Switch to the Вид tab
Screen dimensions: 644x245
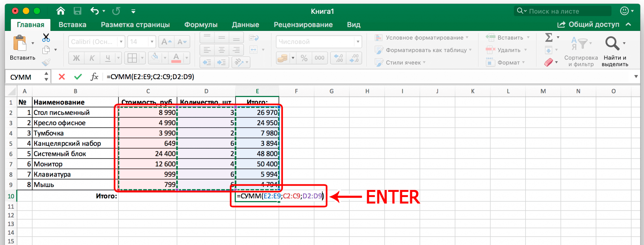[354, 25]
